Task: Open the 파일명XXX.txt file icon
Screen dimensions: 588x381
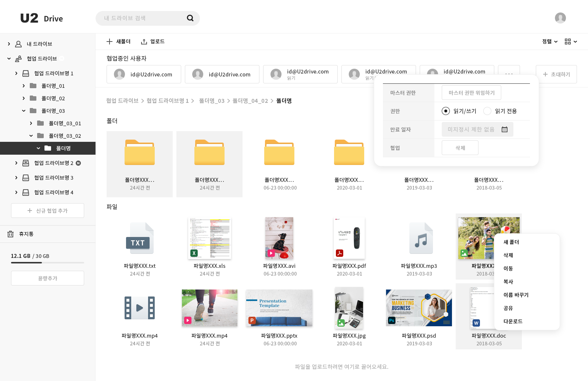Action: (139, 238)
